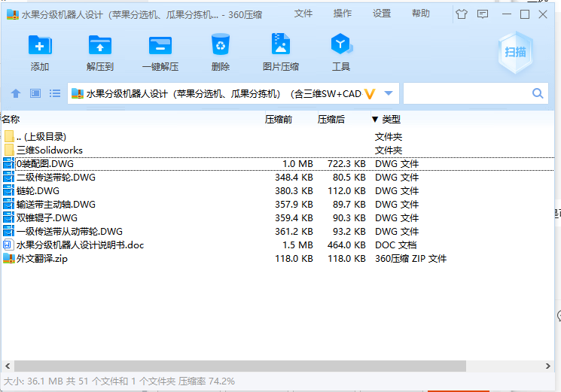This screenshot has width=561, height=392.
Task: Select the 链轮.DWG file
Action: (x=278, y=191)
